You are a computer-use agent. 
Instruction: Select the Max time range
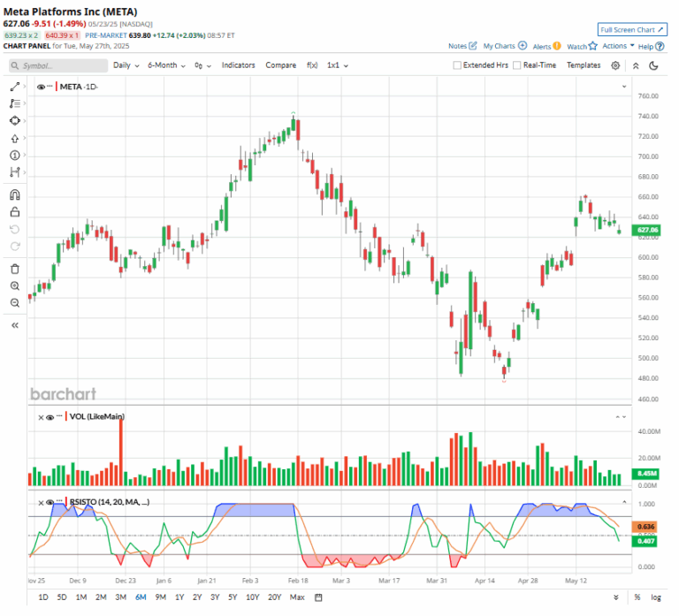[x=297, y=597]
